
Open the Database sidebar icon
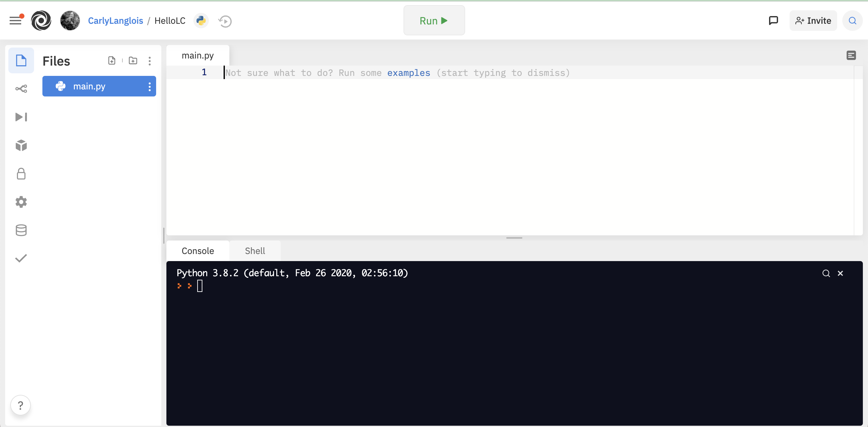click(x=21, y=230)
